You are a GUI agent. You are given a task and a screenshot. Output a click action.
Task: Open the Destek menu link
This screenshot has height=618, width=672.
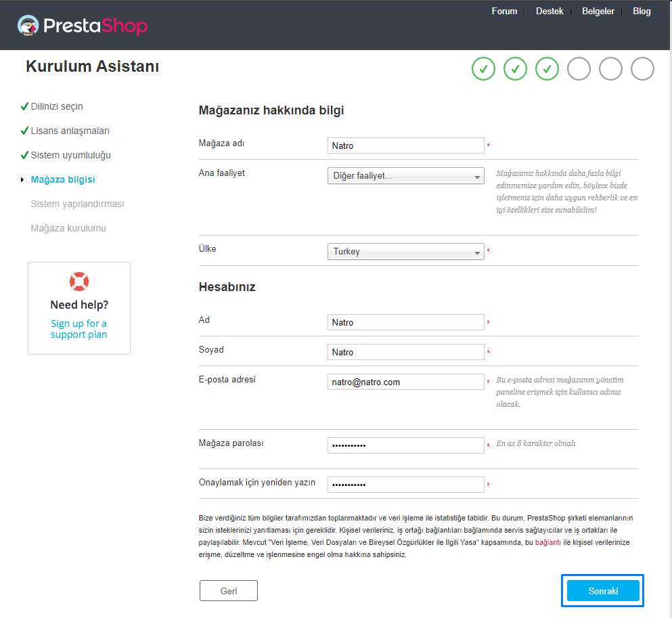(x=550, y=11)
